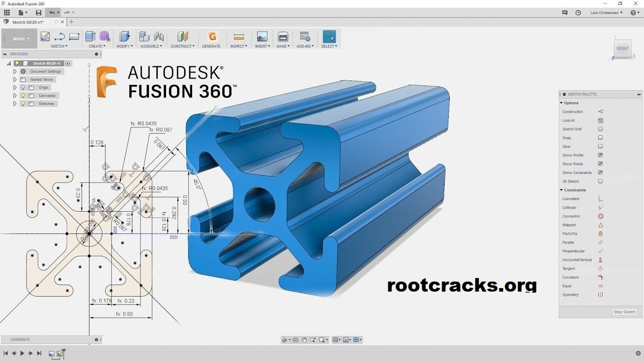Click the Generate G icon
Viewport: 644px width, 362px height.
(x=212, y=36)
